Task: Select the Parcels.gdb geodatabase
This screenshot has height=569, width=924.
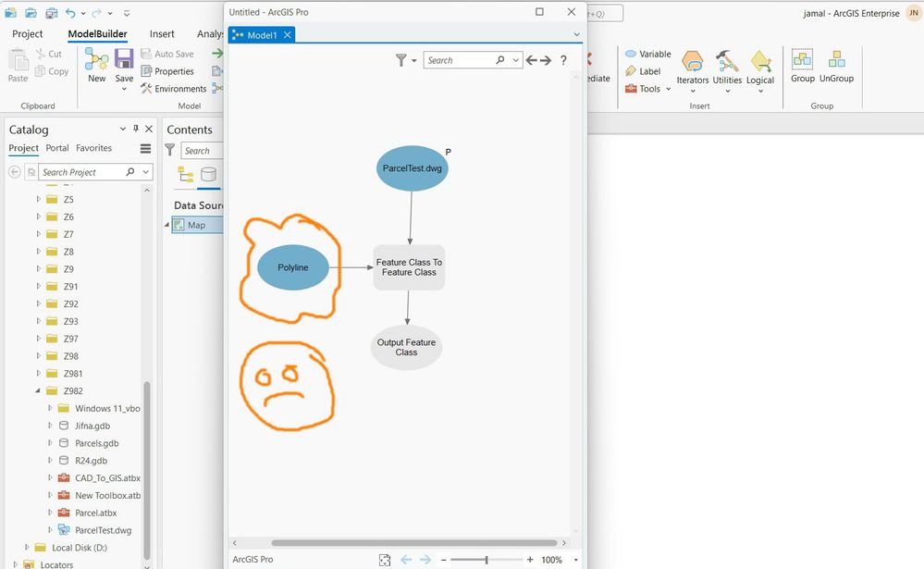Action: (x=96, y=443)
